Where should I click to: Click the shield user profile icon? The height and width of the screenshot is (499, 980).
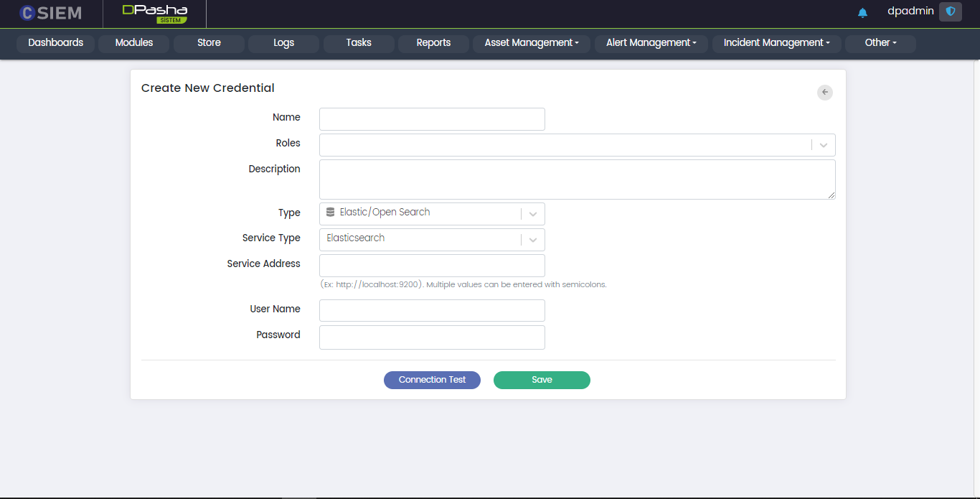tap(950, 11)
